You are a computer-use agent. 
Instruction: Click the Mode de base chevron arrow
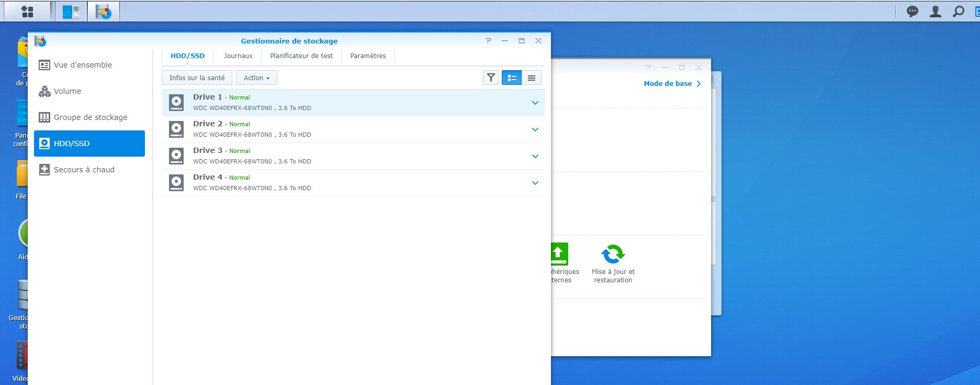(699, 84)
